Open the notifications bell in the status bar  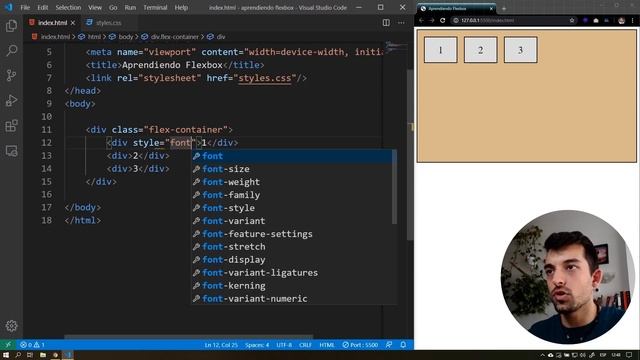(403, 345)
